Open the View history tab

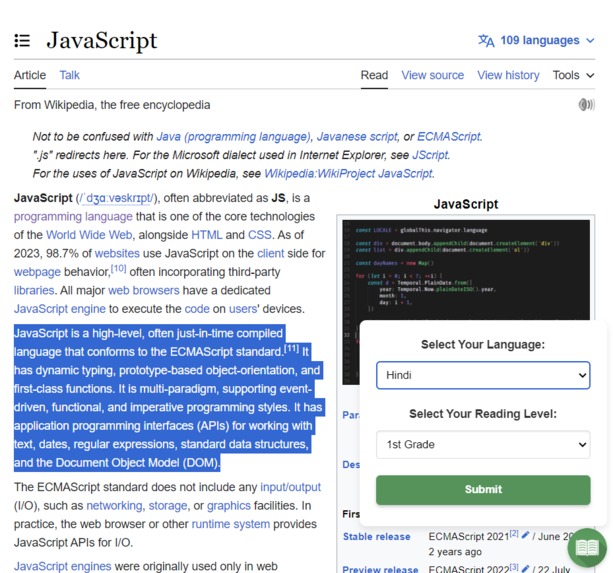(x=508, y=75)
